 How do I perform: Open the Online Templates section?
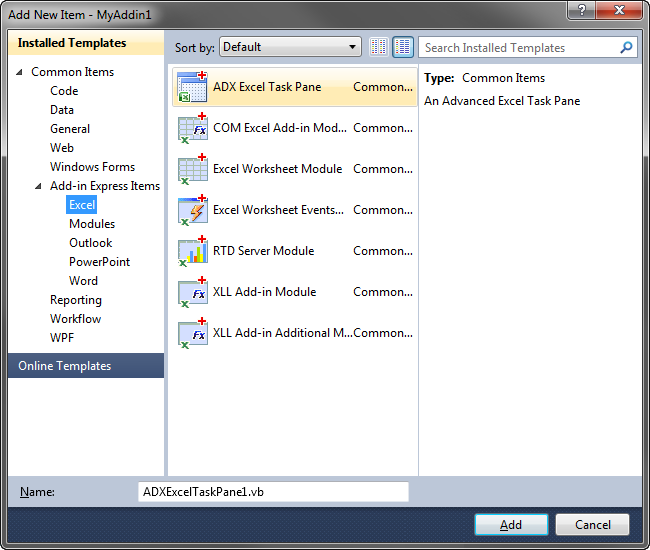tap(86, 366)
